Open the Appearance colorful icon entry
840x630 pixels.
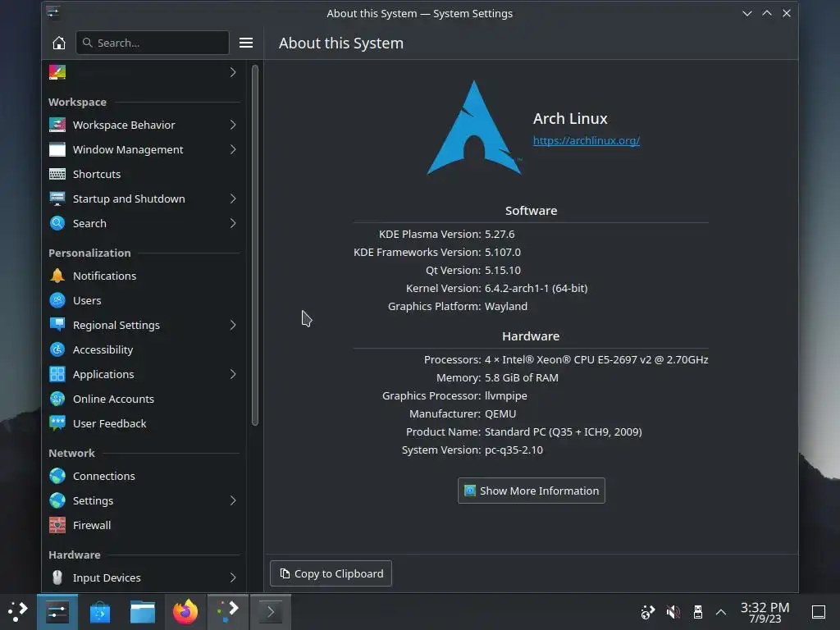point(57,72)
